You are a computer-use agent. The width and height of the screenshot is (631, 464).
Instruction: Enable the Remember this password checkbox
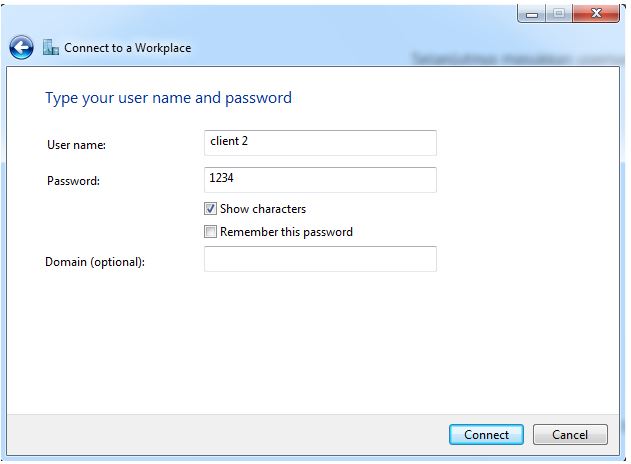(x=210, y=232)
